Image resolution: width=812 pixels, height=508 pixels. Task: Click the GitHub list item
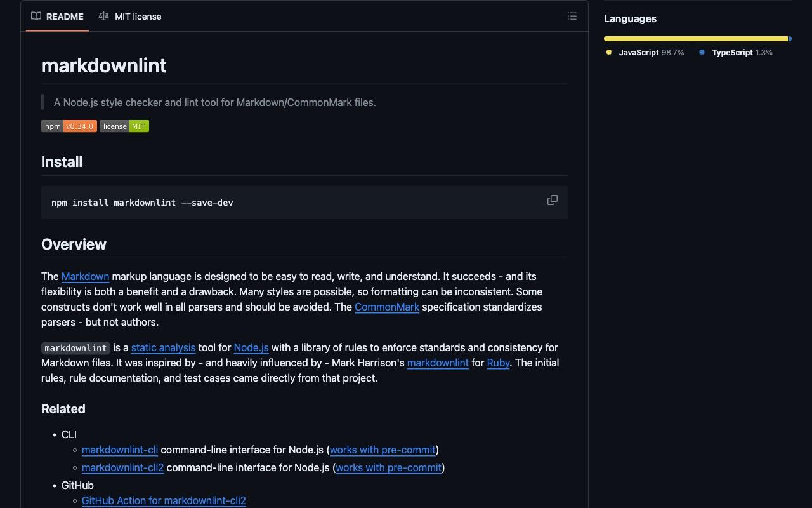pos(77,486)
